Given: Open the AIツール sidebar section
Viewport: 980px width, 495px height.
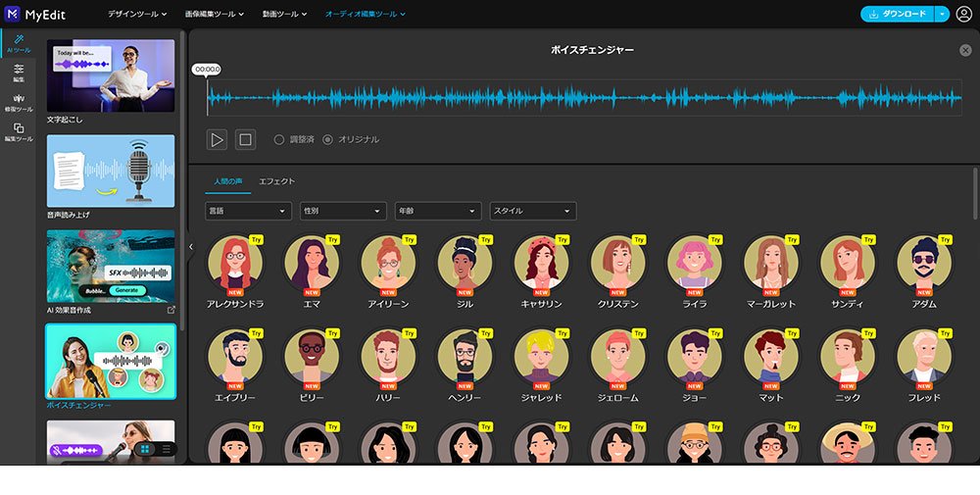Looking at the screenshot, I should click(x=19, y=42).
